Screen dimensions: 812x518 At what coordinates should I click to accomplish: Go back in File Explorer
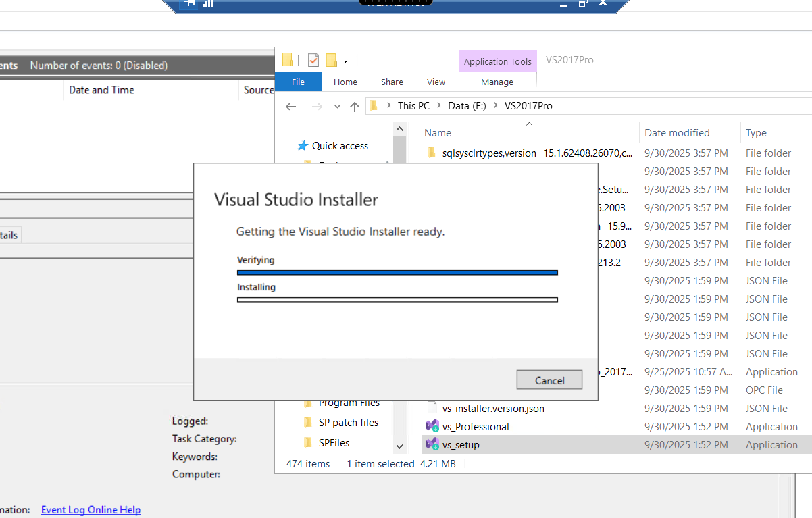(291, 106)
